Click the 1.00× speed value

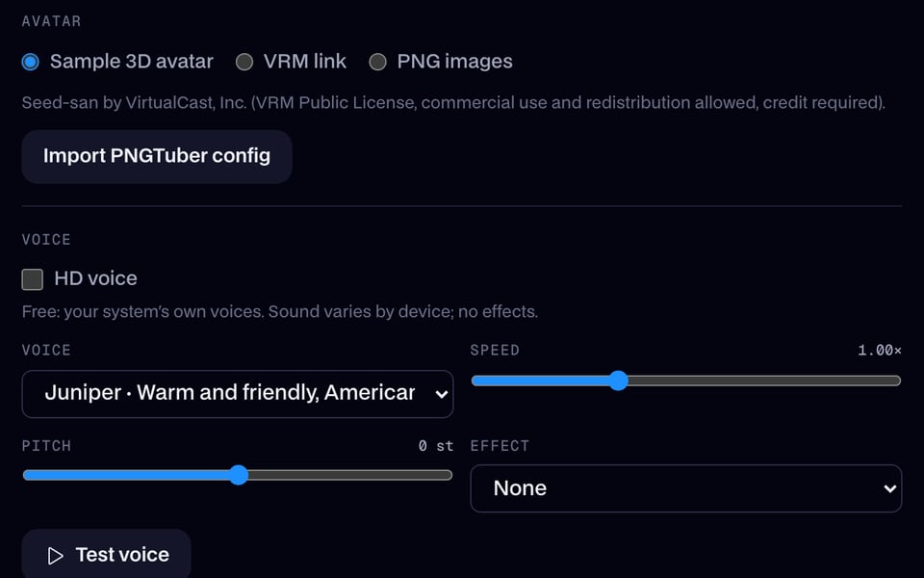(880, 351)
